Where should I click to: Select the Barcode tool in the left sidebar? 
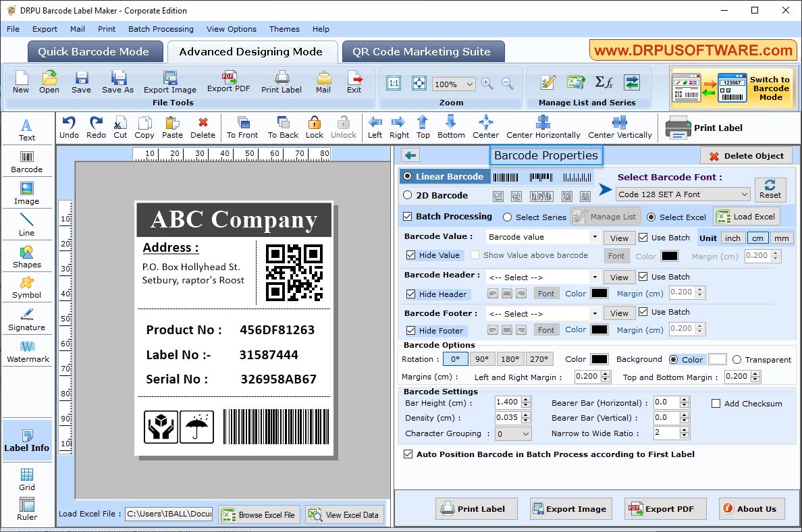tap(27, 161)
